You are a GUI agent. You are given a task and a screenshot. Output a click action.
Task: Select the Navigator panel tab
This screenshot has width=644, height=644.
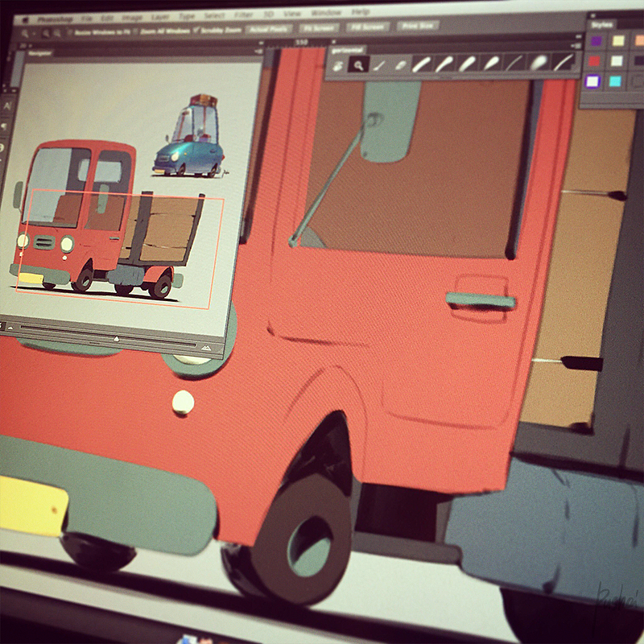40,53
